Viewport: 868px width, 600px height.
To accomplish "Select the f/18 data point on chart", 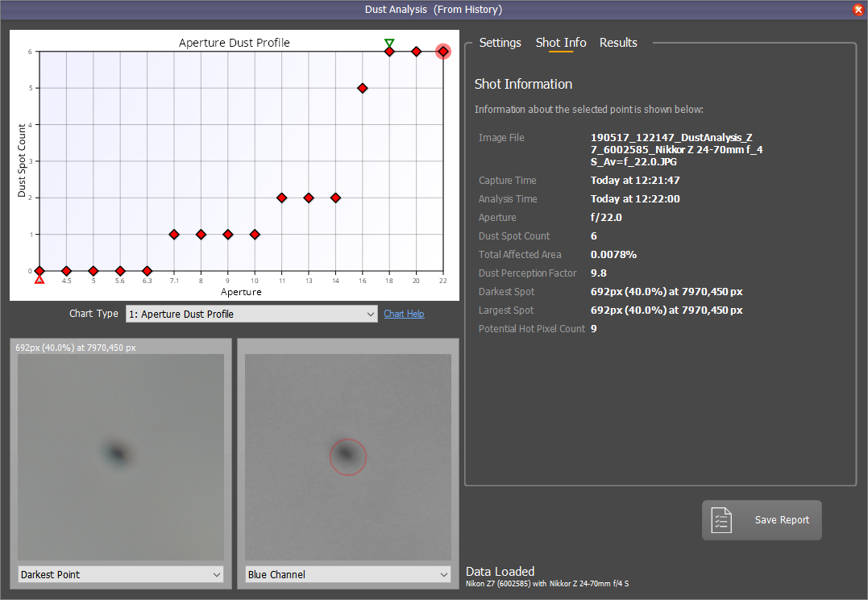I will coord(389,52).
